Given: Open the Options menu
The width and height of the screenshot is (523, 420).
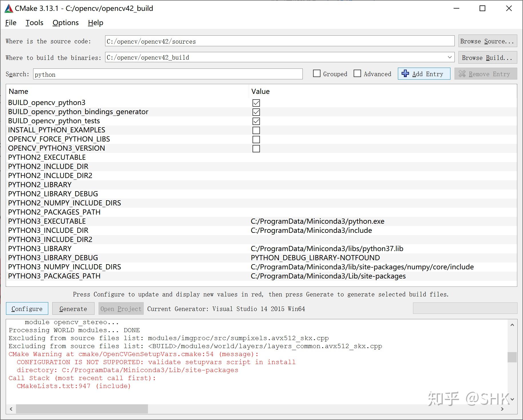Looking at the screenshot, I should [65, 23].
